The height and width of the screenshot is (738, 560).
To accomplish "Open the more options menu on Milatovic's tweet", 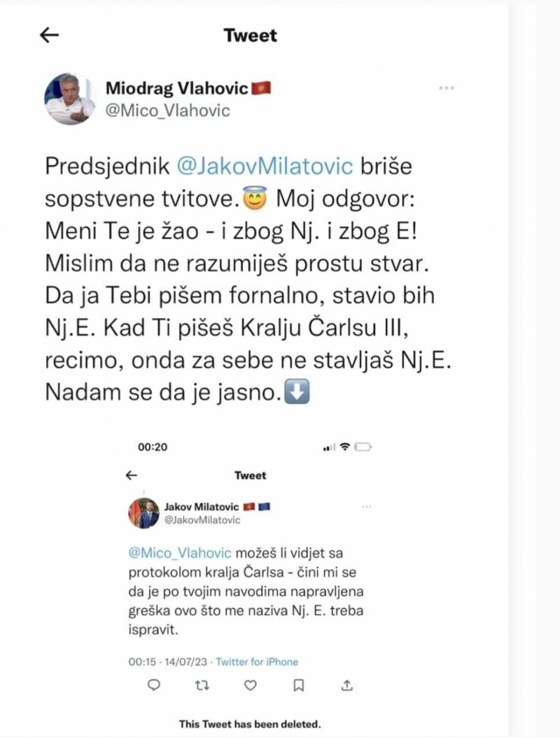I will [366, 506].
